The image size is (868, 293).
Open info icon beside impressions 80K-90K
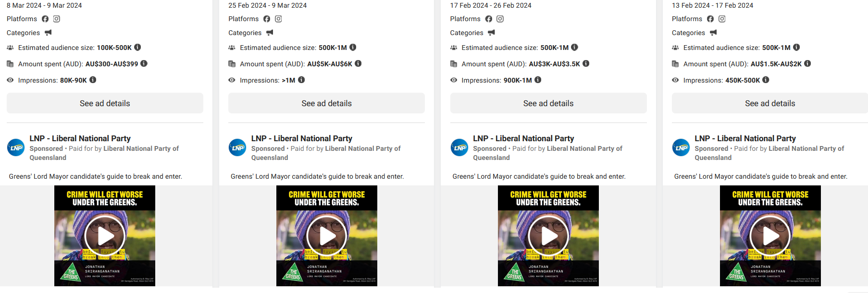(93, 80)
